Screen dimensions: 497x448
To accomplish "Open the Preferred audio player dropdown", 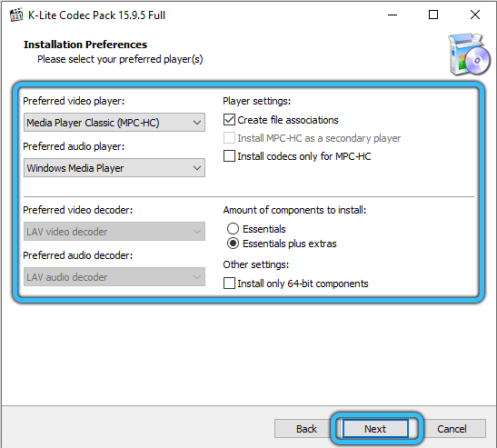I will point(114,168).
